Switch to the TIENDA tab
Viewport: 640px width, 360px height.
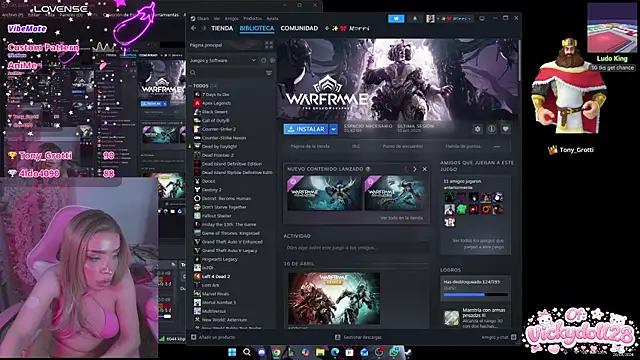coord(222,28)
